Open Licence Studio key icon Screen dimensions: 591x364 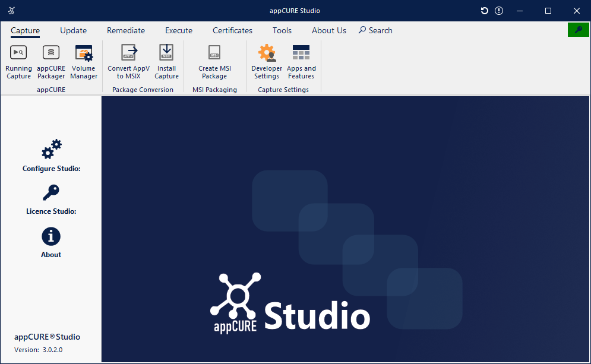[x=51, y=192]
